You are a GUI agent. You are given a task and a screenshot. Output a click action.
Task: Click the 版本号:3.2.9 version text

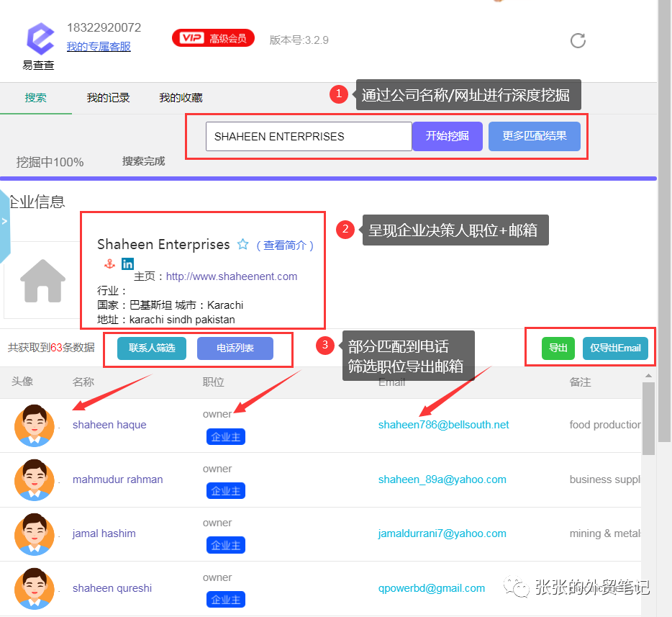(299, 40)
